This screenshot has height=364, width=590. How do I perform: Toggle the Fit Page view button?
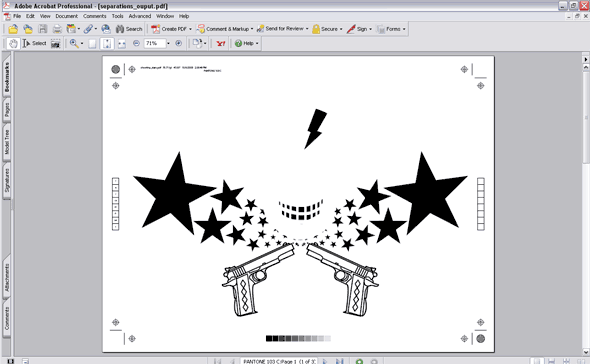coord(107,44)
